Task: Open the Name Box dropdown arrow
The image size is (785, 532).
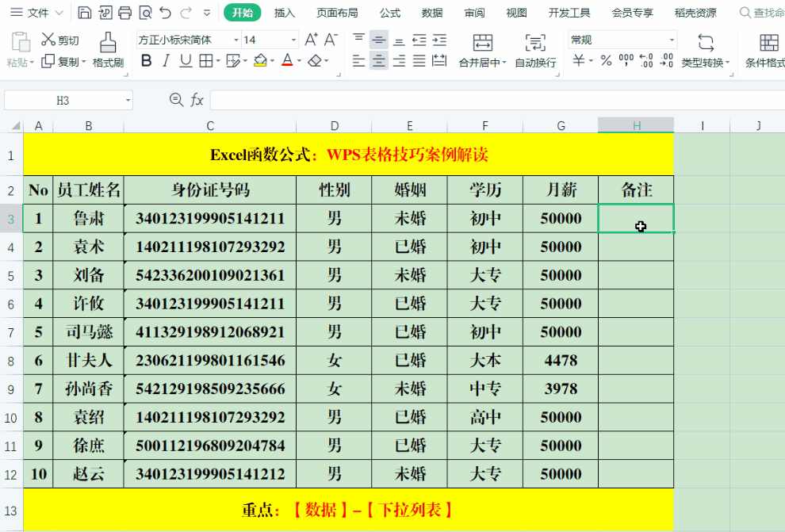Action: click(128, 101)
